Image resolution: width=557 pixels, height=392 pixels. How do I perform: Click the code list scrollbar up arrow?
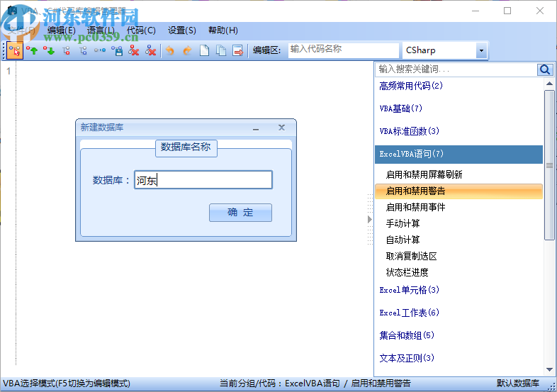(x=549, y=84)
